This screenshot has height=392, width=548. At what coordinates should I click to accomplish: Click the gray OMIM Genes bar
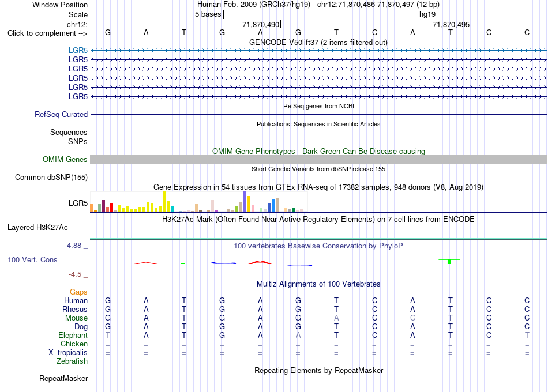[x=318, y=159]
